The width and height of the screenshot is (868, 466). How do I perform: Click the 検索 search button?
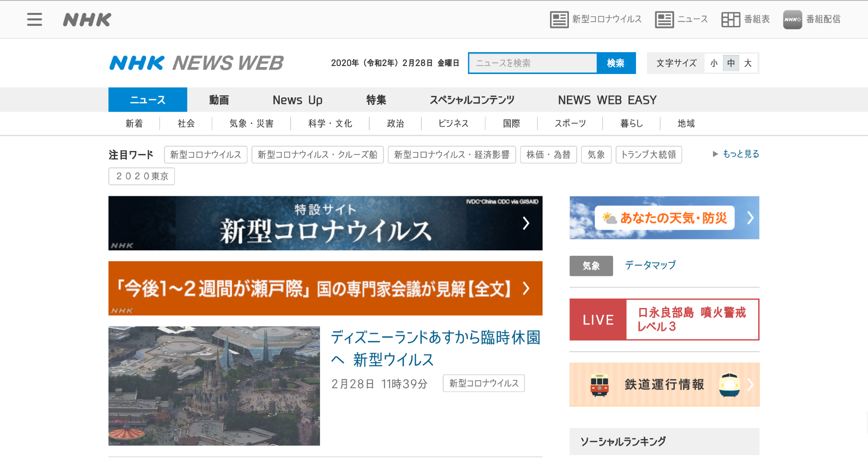click(616, 63)
